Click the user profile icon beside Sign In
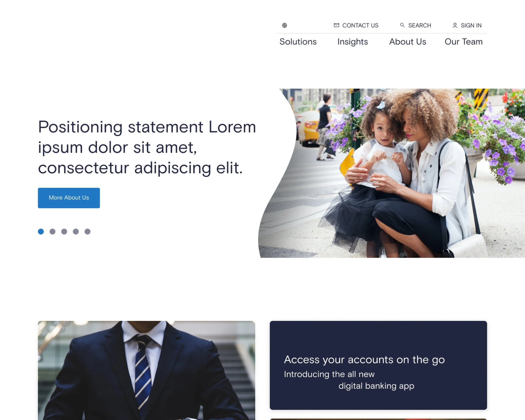The height and width of the screenshot is (420, 525). click(x=455, y=25)
